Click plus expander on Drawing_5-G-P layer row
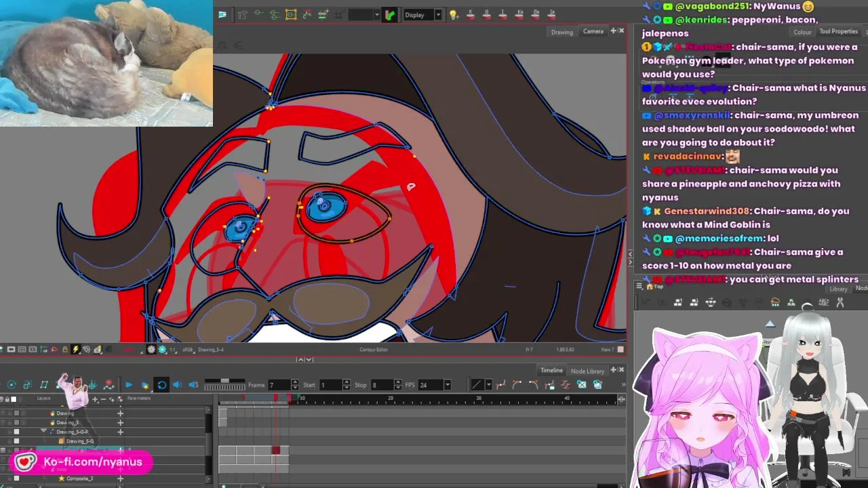 pos(120,432)
